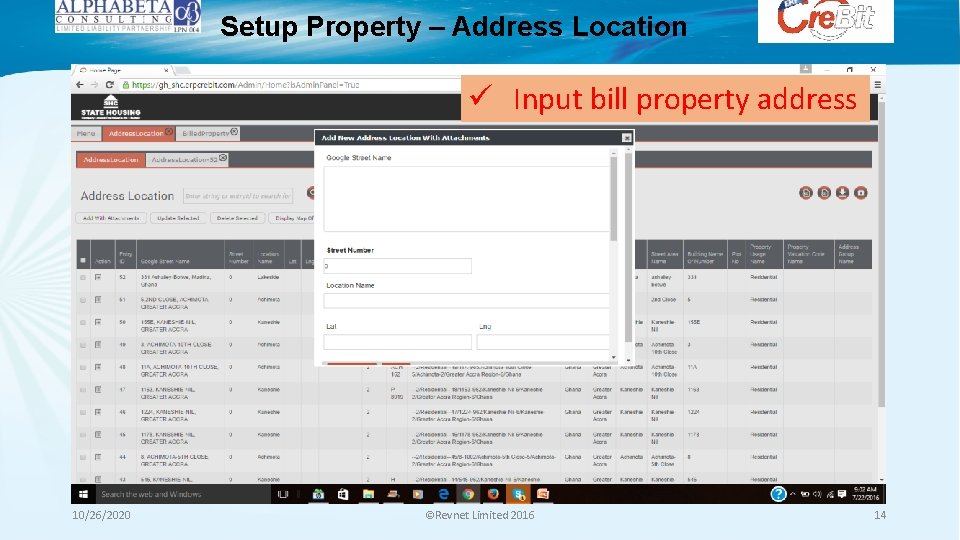The width and height of the screenshot is (960, 540).
Task: Close the BilledProperty tab
Action: [234, 132]
